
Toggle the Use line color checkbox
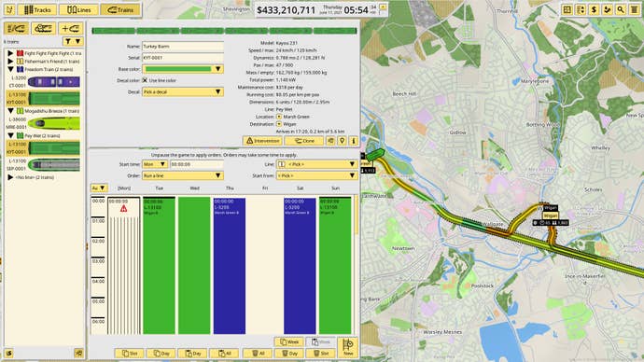pyautogui.click(x=145, y=80)
